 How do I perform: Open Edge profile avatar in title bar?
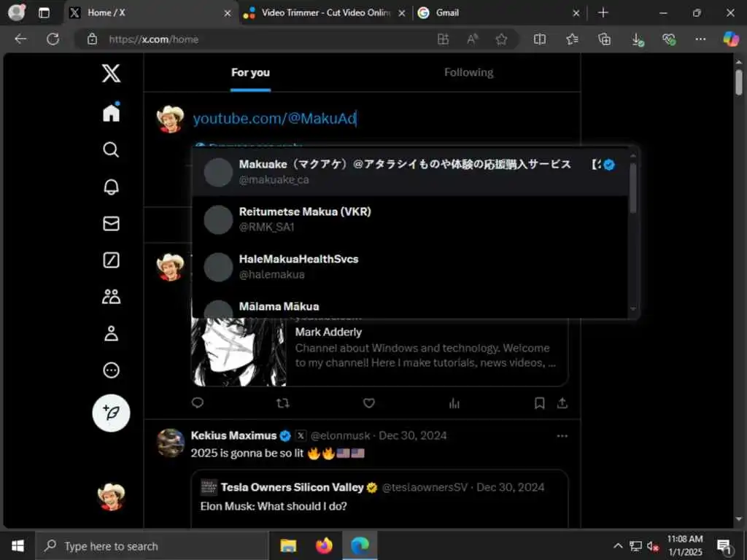(17, 12)
